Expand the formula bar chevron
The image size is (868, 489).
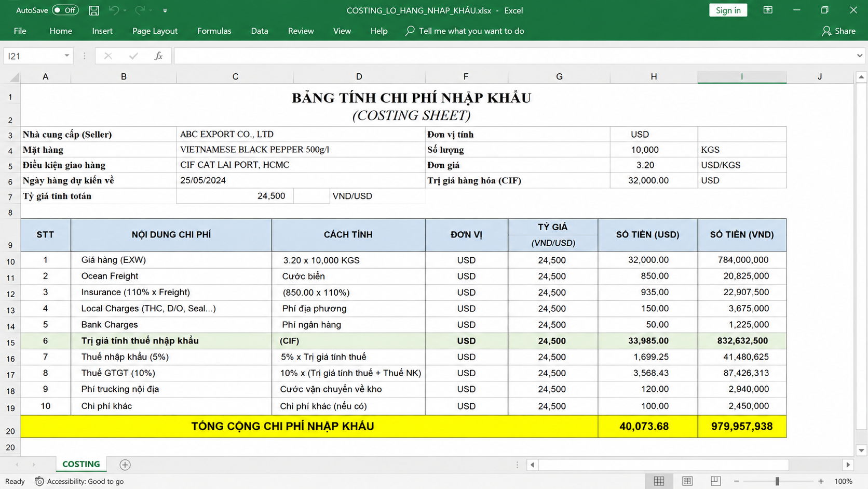point(860,56)
